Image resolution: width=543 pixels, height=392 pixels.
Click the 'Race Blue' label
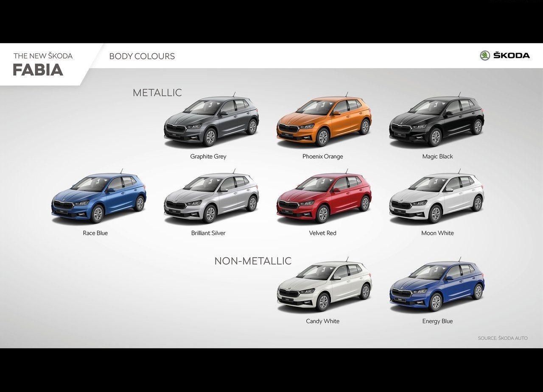95,233
